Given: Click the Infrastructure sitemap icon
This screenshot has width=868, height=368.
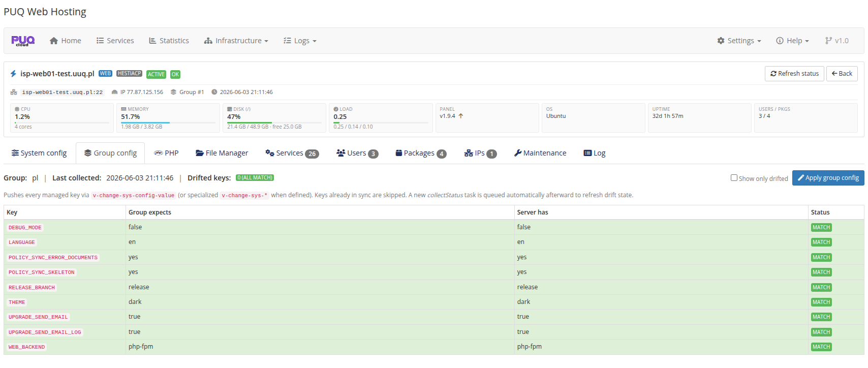Looking at the screenshot, I should (x=208, y=41).
